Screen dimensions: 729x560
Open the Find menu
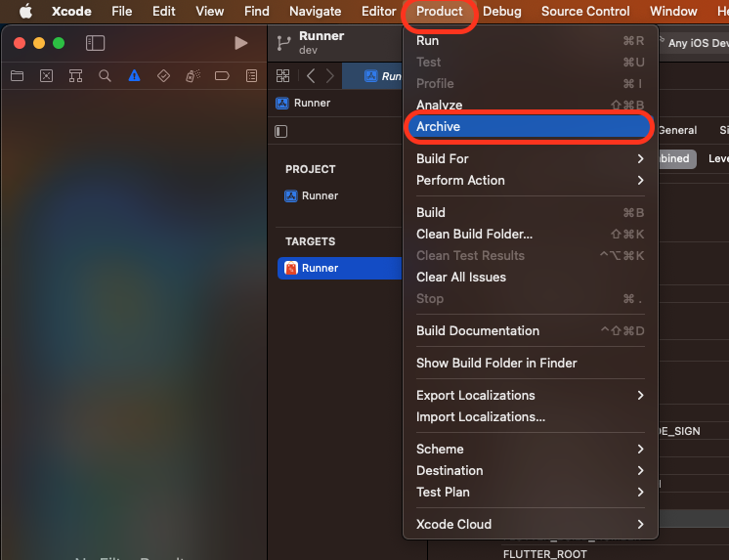(x=257, y=11)
